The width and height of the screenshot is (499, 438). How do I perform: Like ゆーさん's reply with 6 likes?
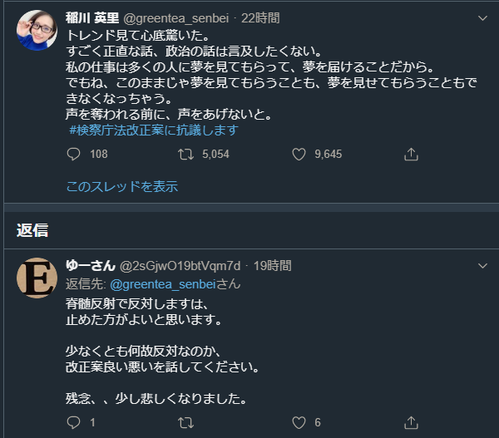299,423
